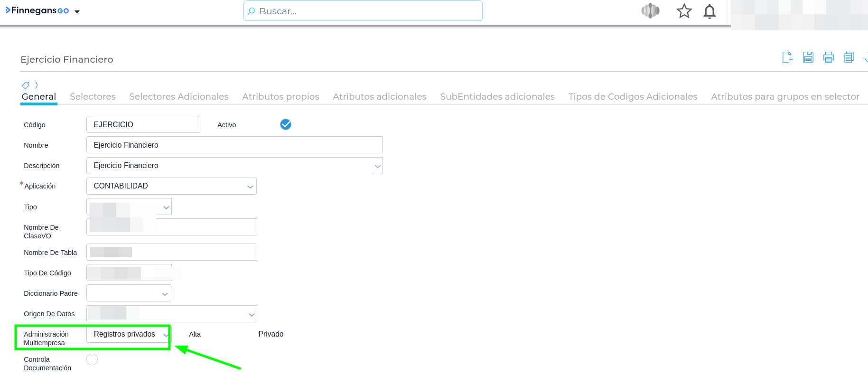The image size is (868, 376).
Task: Open the Atributos propios tab
Action: tap(280, 97)
